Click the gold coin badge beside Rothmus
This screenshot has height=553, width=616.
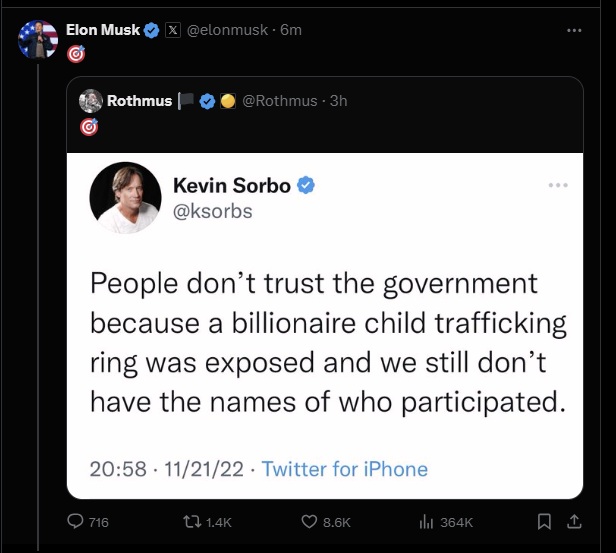click(x=226, y=101)
